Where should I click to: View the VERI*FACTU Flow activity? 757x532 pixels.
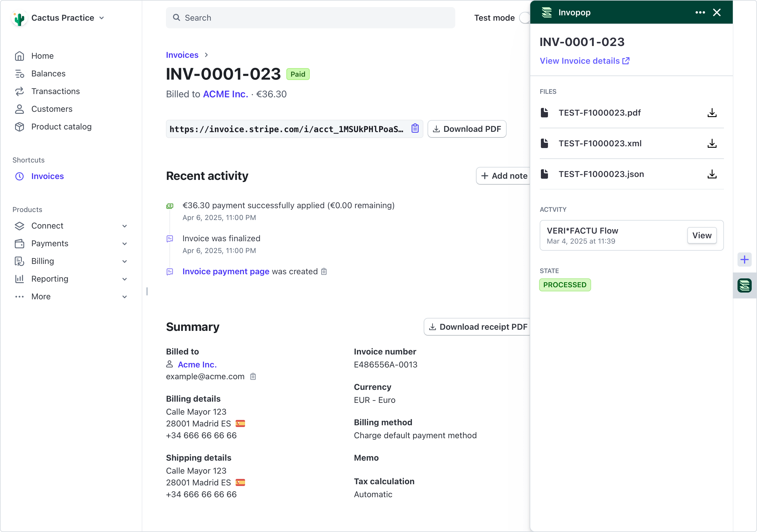[701, 235]
